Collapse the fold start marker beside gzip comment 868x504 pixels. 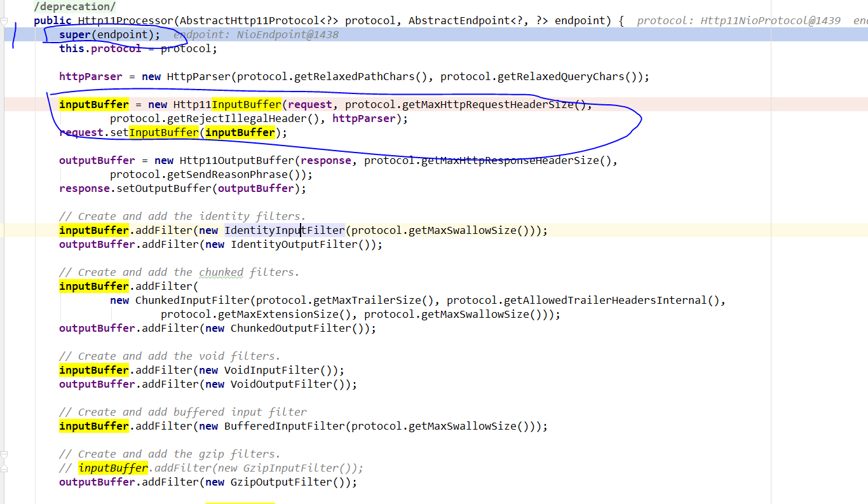pos(4,455)
